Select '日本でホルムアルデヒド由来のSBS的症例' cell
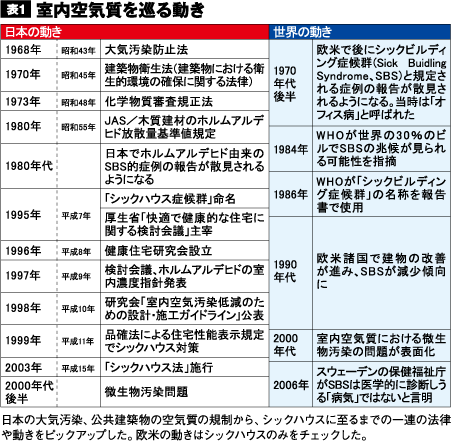451x441 pixels. click(x=185, y=166)
